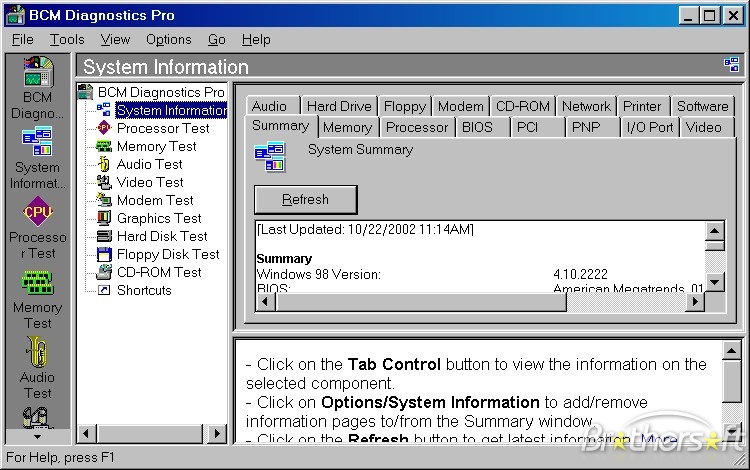The height and width of the screenshot is (470, 750).
Task: Open the Tools menu
Action: (x=67, y=39)
